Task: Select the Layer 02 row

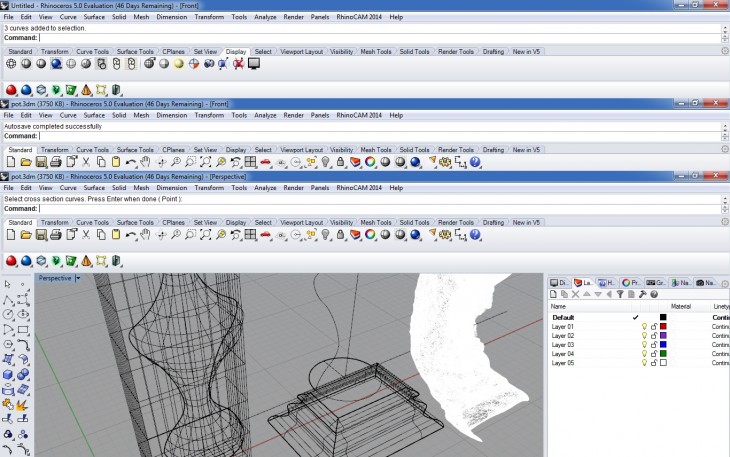Action: 565,335
